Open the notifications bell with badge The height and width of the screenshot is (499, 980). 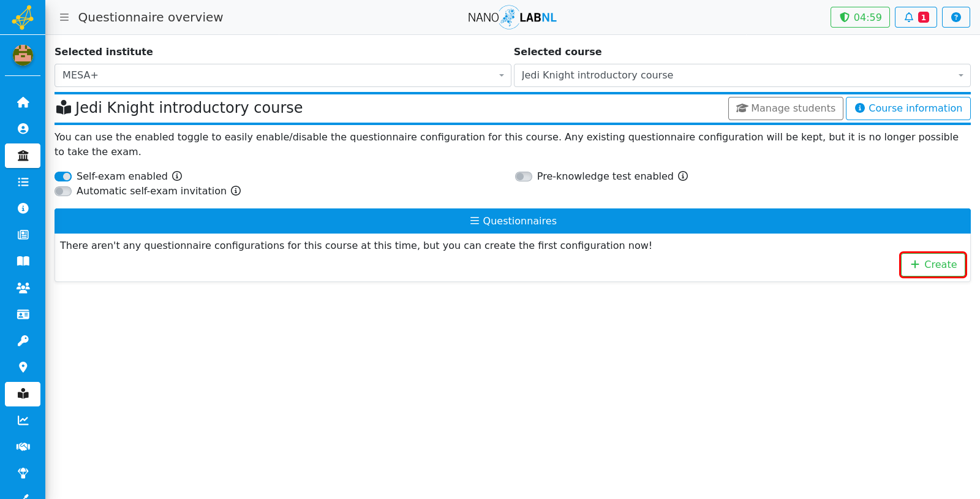point(916,17)
